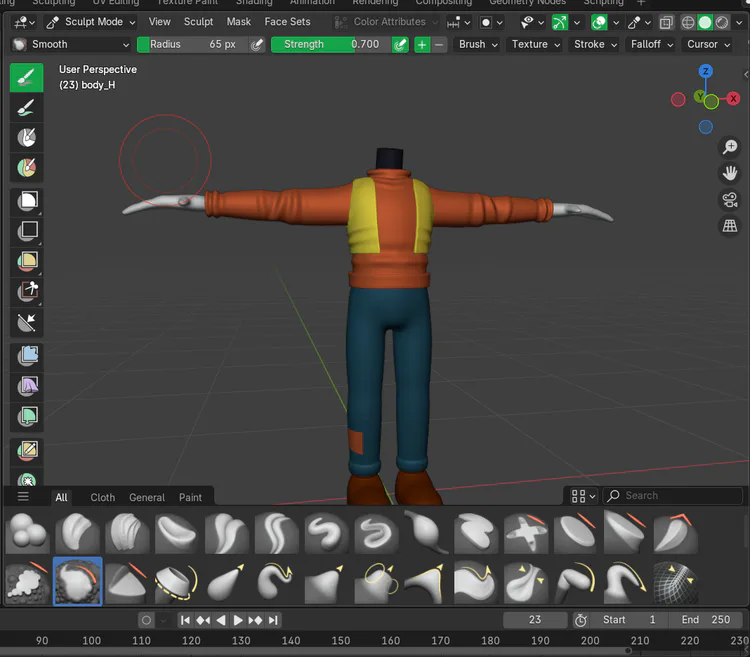Adjust the Radius slider
This screenshot has height=657, width=750.
pyautogui.click(x=193, y=44)
